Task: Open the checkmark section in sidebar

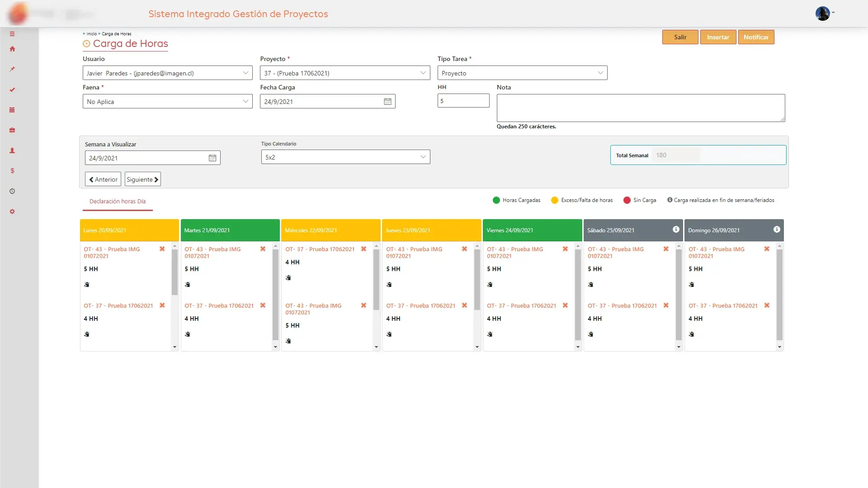Action: 12,89
